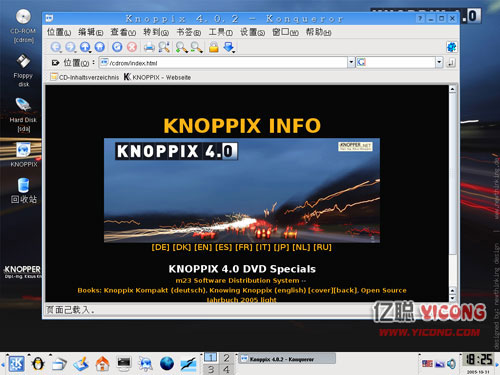Click the Knoppix 4.0.2 - Konqueror taskbar button
500x375 pixels.
pos(287,359)
